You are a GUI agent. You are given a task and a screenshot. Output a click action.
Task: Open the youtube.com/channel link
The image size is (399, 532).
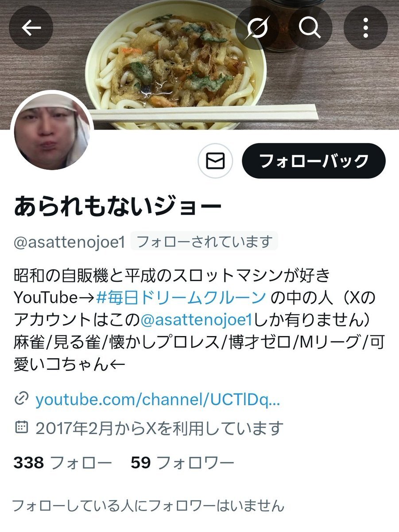point(158,400)
